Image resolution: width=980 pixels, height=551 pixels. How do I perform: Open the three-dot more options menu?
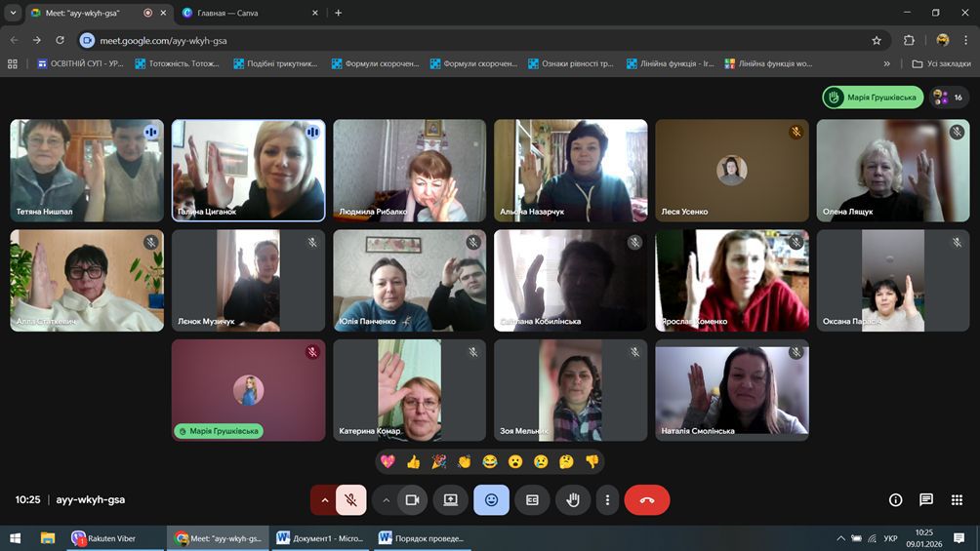607,499
